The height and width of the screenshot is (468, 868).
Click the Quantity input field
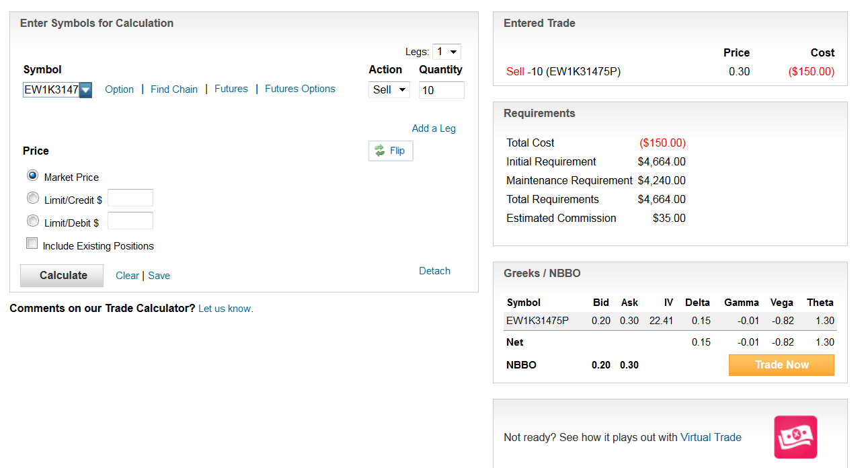point(441,90)
